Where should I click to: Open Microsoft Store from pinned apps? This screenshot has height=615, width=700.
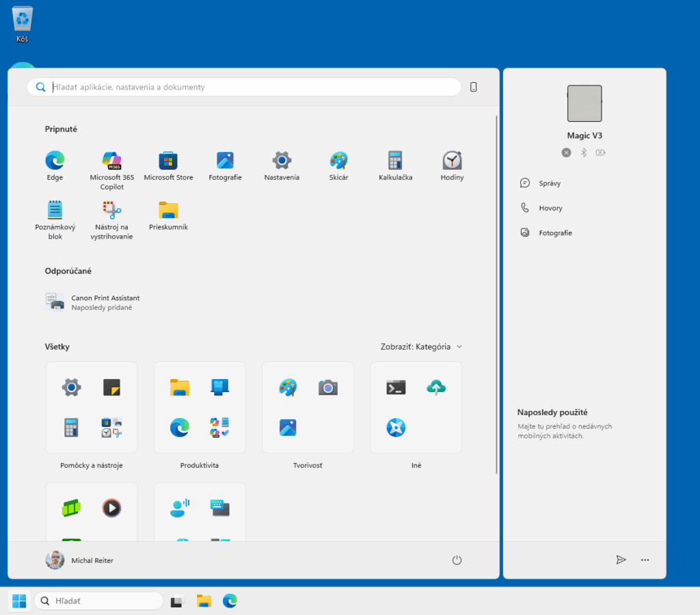(x=168, y=164)
